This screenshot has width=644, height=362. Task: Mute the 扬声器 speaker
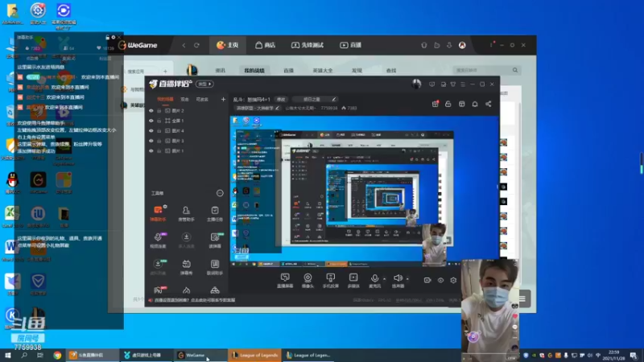click(x=398, y=280)
